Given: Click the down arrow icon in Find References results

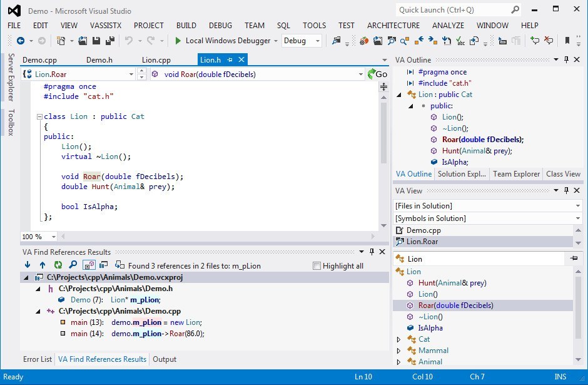Looking at the screenshot, I should (x=26, y=265).
